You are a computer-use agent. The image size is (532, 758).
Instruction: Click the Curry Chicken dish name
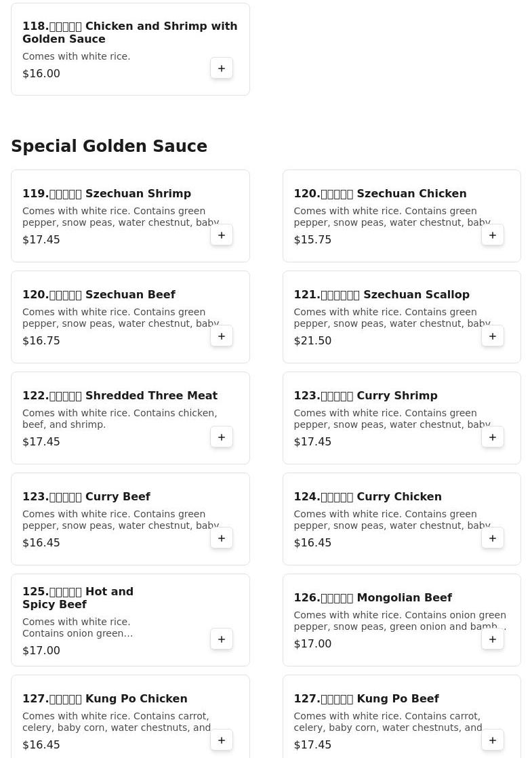tap(367, 497)
